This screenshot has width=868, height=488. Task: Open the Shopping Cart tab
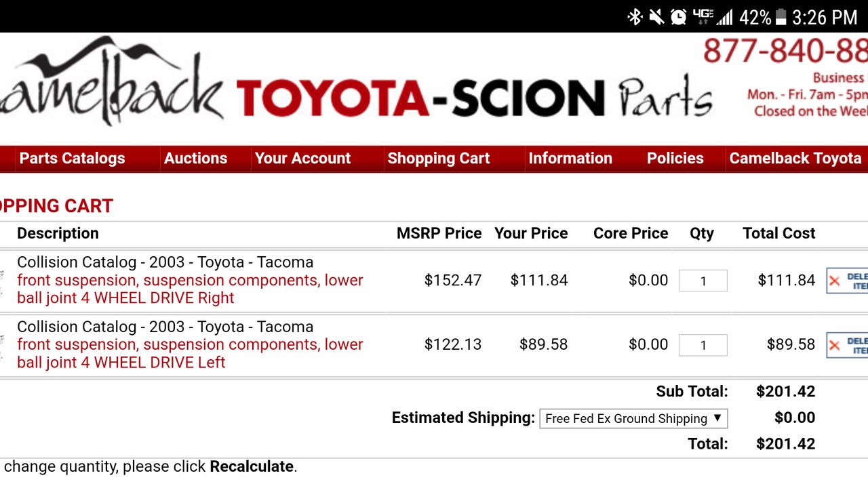tap(438, 159)
